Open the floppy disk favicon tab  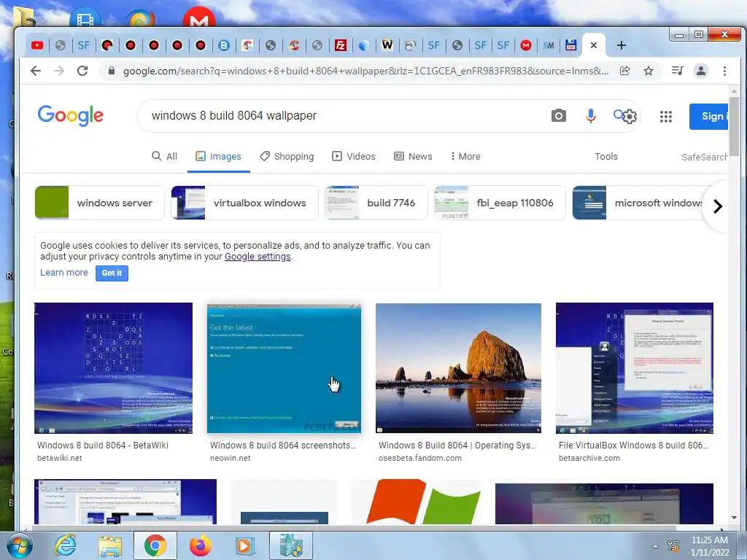click(x=570, y=45)
